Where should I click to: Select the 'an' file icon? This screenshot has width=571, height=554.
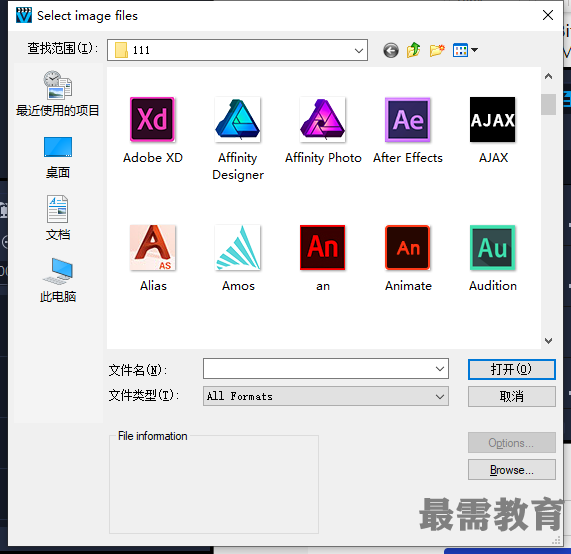pyautogui.click(x=323, y=248)
